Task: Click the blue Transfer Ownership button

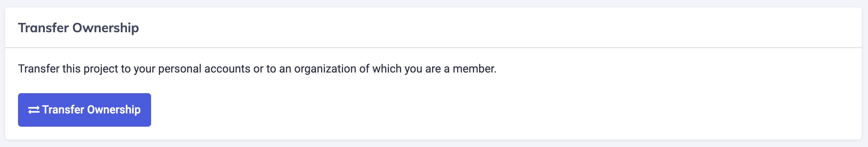Action: tap(84, 110)
